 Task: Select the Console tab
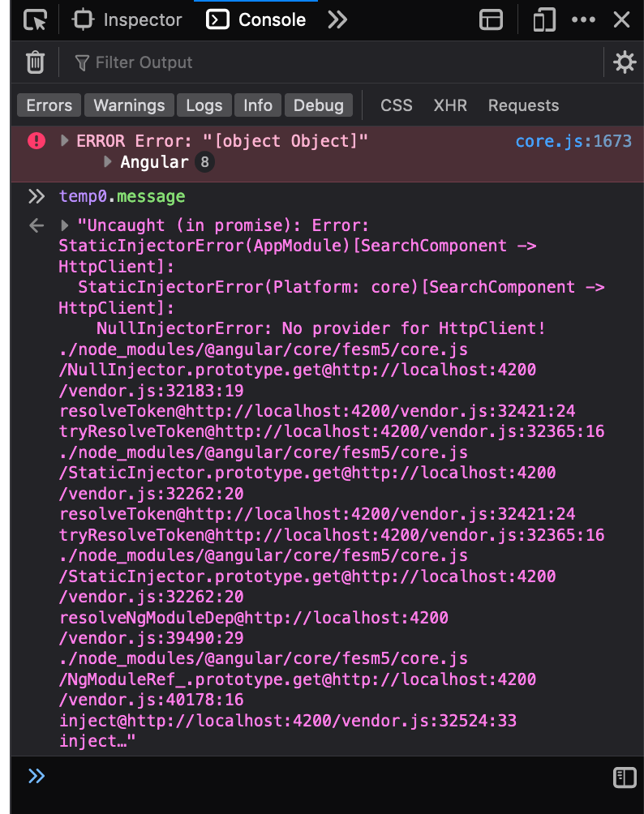(257, 20)
